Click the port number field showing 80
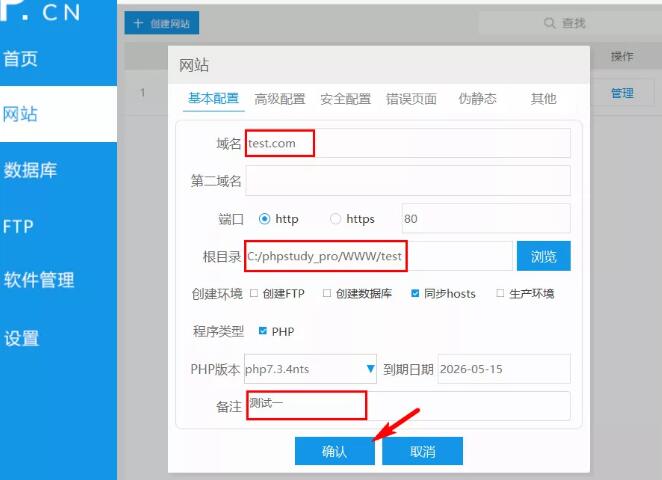Image resolution: width=662 pixels, height=480 pixels. (486, 218)
